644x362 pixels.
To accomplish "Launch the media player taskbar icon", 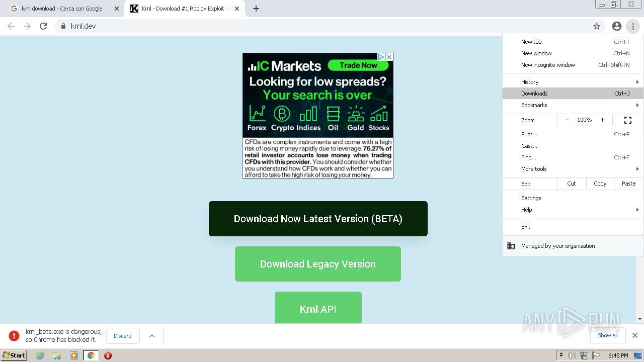I will [74, 355].
